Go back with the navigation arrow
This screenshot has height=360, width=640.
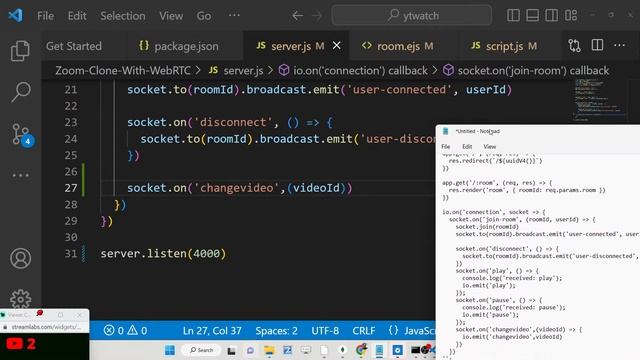pos(297,16)
